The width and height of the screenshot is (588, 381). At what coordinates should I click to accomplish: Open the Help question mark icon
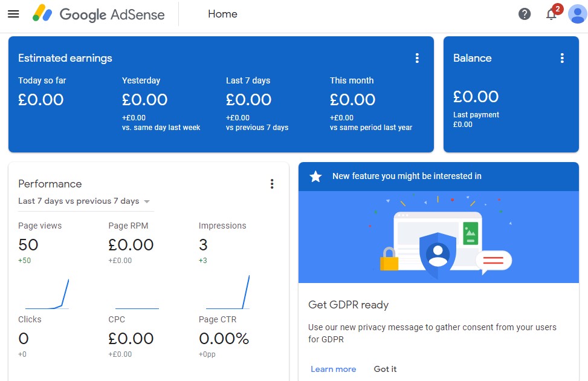coord(525,15)
